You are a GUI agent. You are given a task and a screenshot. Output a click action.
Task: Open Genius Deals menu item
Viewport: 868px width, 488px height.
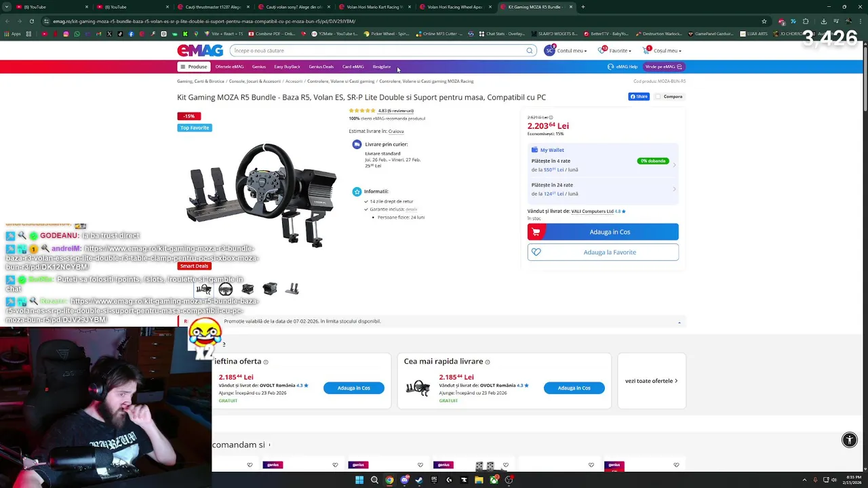tap(321, 66)
